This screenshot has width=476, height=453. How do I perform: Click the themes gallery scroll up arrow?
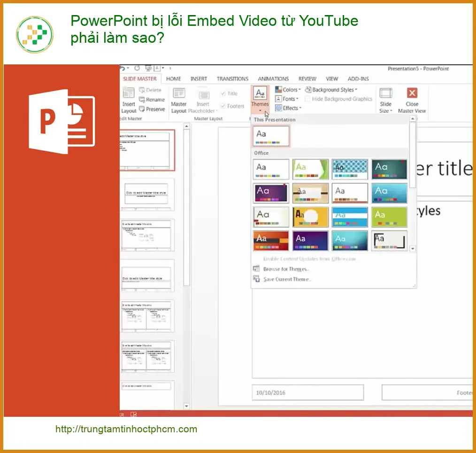pos(413,119)
